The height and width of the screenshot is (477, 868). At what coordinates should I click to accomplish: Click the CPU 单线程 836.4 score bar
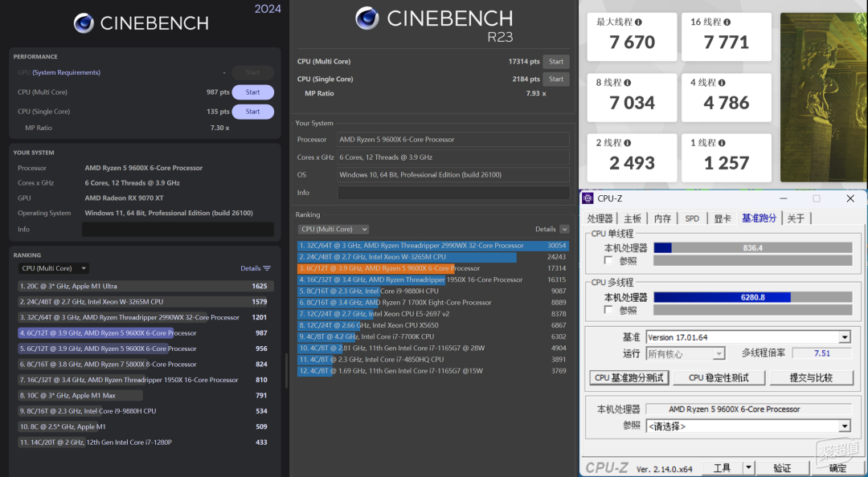[753, 248]
